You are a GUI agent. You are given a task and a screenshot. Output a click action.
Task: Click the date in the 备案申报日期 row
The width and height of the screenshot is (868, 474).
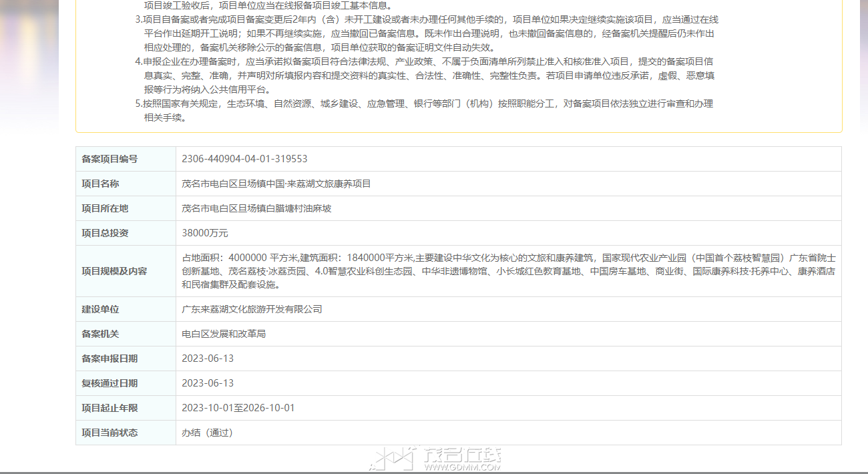(208, 359)
